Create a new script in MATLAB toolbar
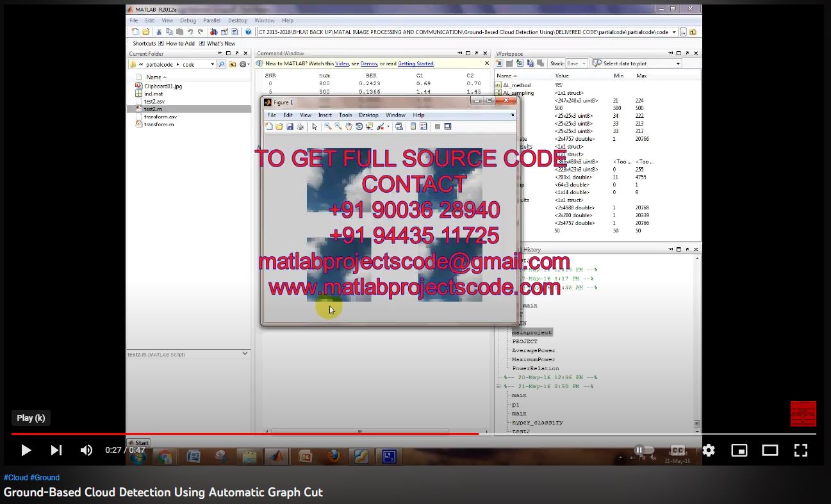 pos(135,32)
